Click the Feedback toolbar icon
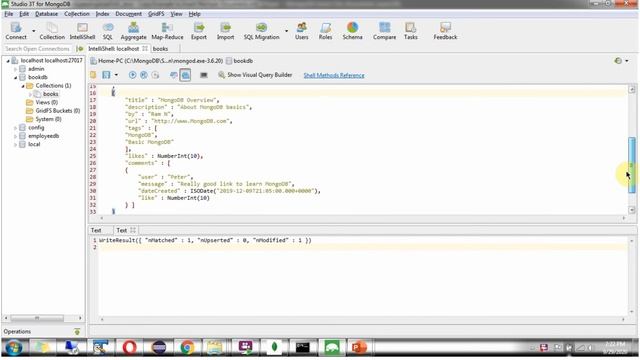The width and height of the screenshot is (640, 360). click(445, 31)
